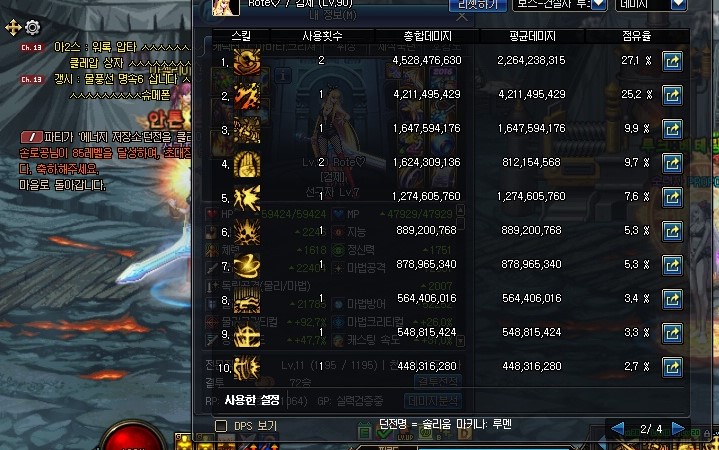719x450 pixels.
Task: Share the rank 1 skill damage record
Action: 672,61
